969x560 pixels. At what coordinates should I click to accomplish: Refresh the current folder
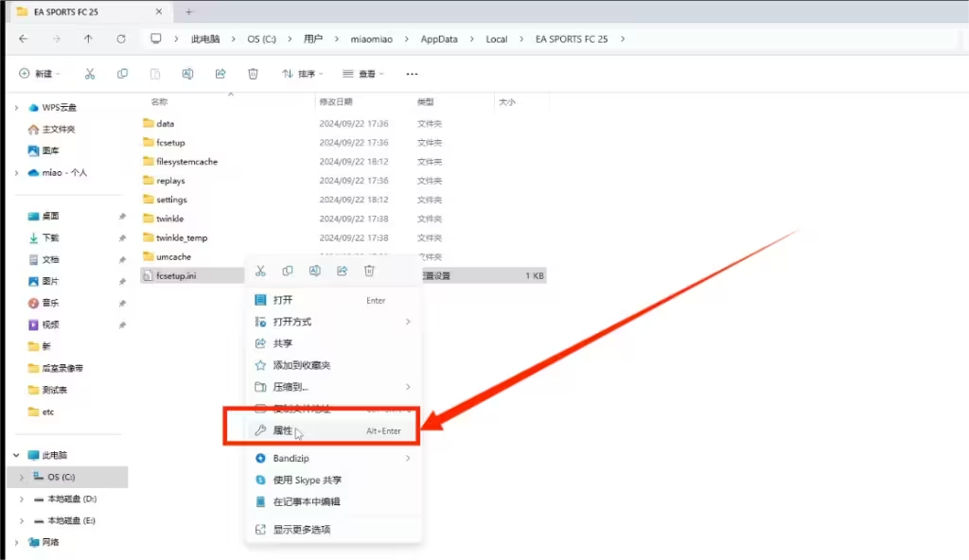click(121, 39)
